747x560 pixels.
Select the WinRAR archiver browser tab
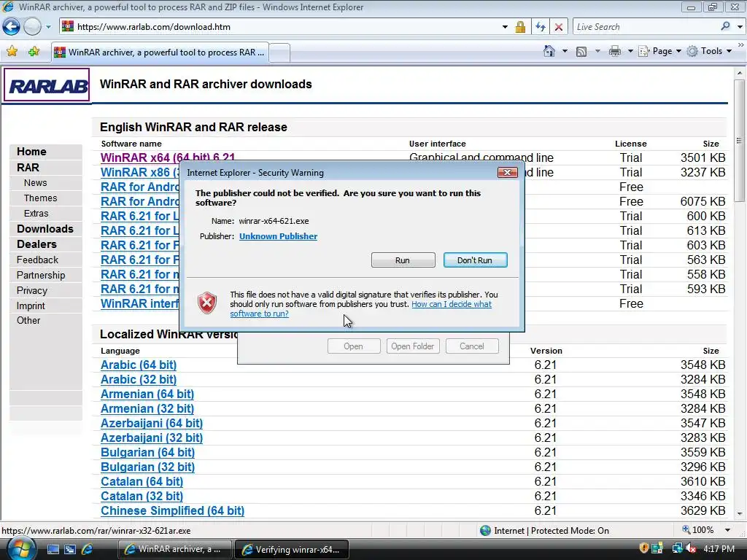pyautogui.click(x=160, y=52)
